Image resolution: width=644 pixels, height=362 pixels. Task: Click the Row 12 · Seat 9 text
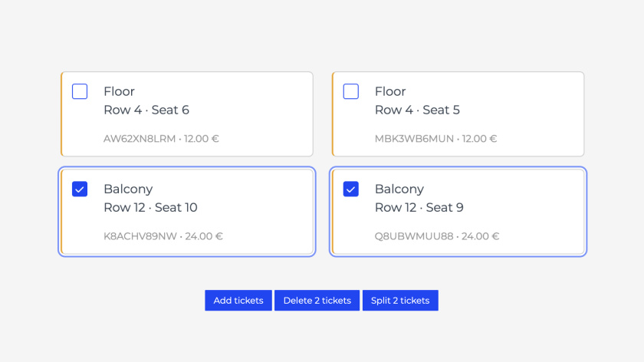[x=419, y=207]
